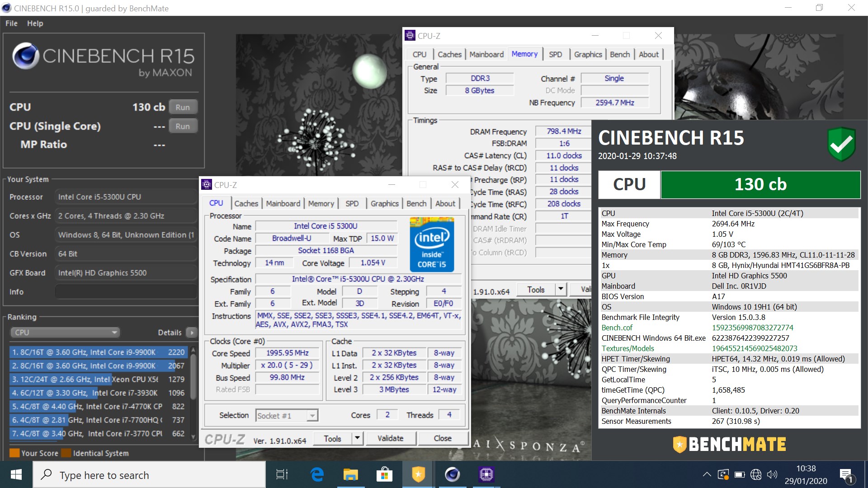This screenshot has width=868, height=488.
Task: Switch to Caches tab in front CPU-Z
Action: pyautogui.click(x=246, y=203)
